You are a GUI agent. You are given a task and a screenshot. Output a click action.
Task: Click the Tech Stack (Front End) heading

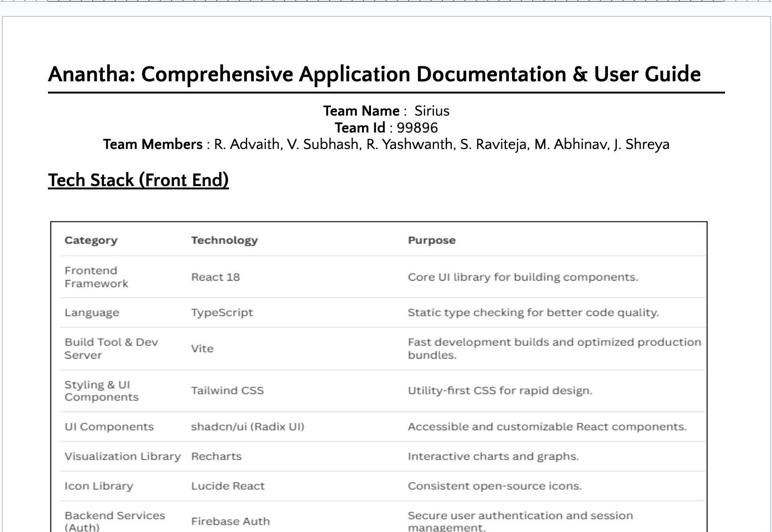(x=138, y=180)
